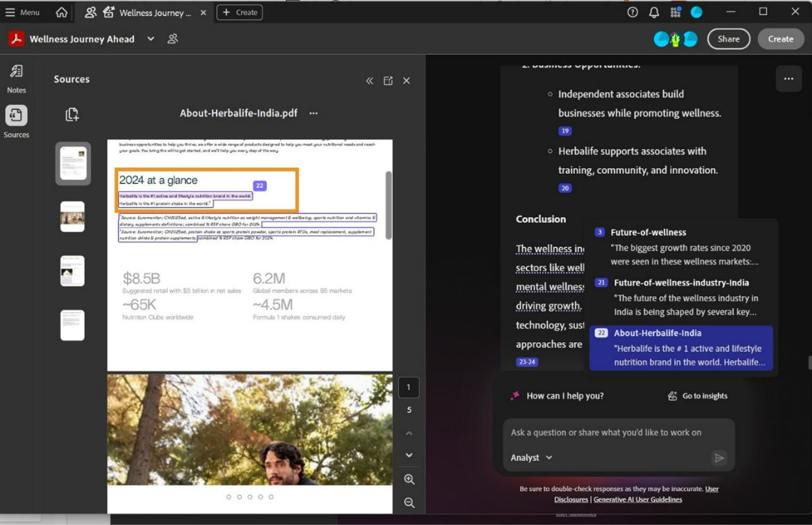Collapse the Sources panel
The image size is (812, 525).
[x=369, y=80]
